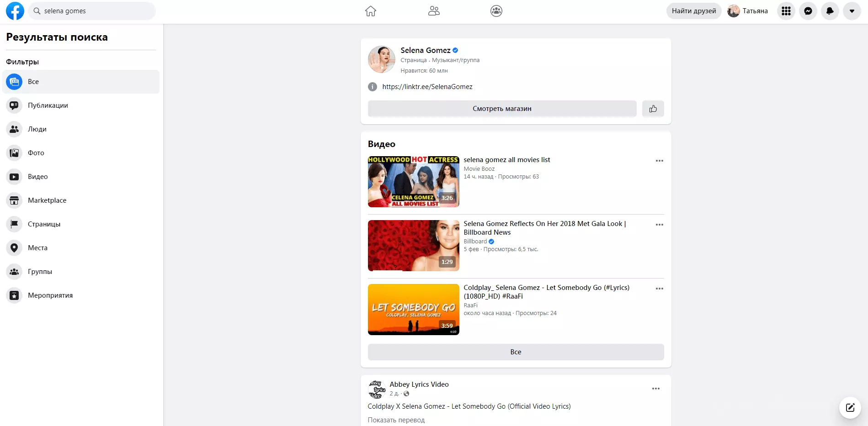Open the apps grid menu
This screenshot has height=426, width=868.
[786, 11]
